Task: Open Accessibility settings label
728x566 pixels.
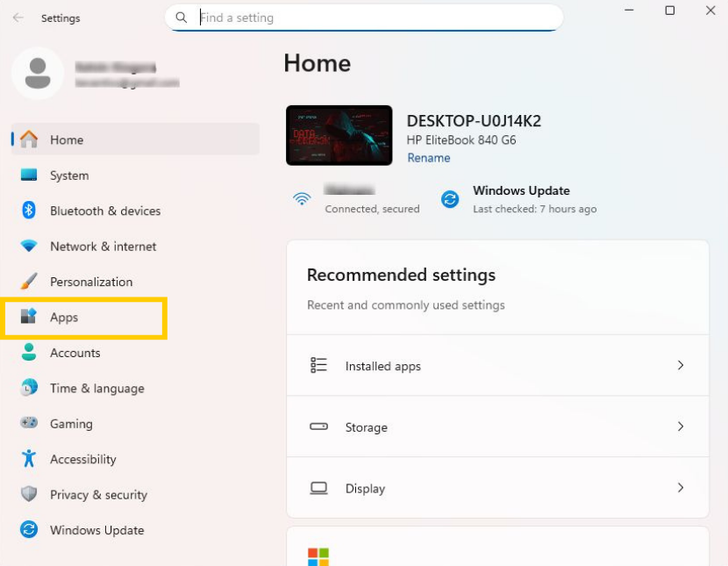Action: pos(83,459)
